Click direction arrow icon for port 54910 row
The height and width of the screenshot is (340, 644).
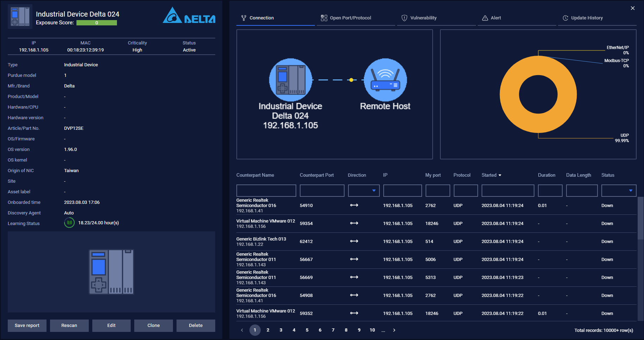pyautogui.click(x=354, y=205)
